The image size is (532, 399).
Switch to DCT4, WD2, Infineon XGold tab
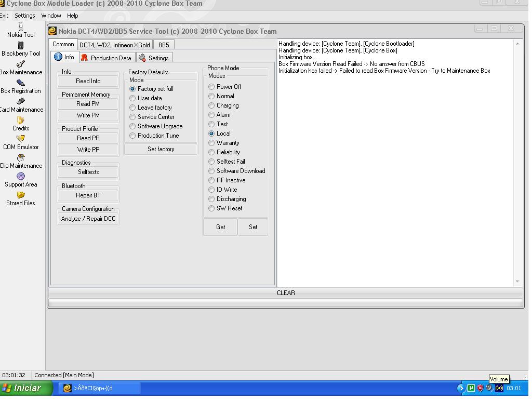115,45
